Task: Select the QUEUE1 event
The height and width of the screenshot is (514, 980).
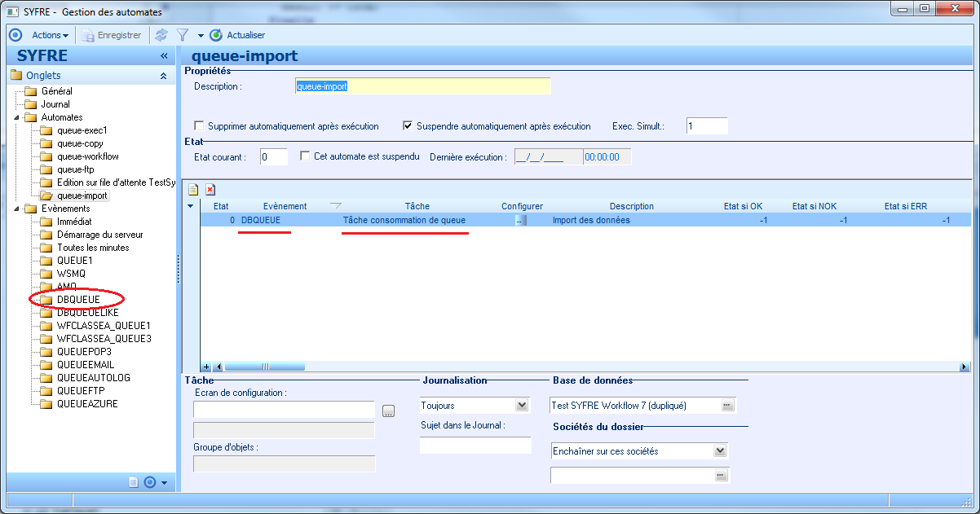Action: click(74, 261)
